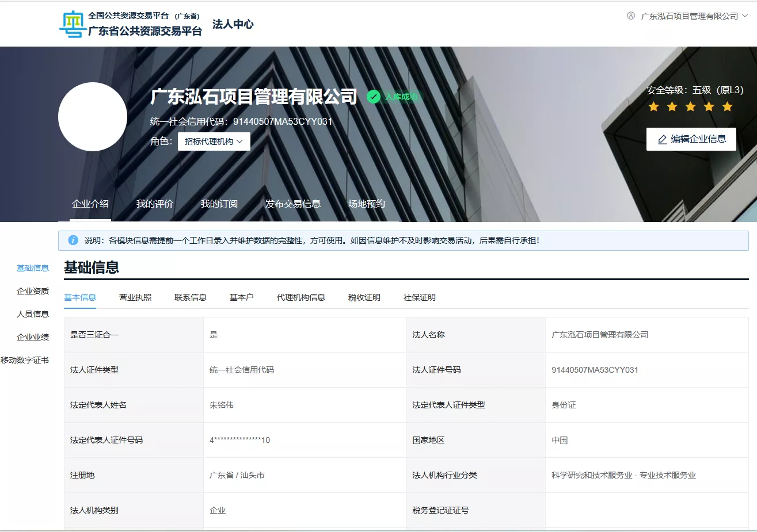Select 企业业绩 in the left sidebar
Viewport: 757px width, 532px height.
point(33,337)
